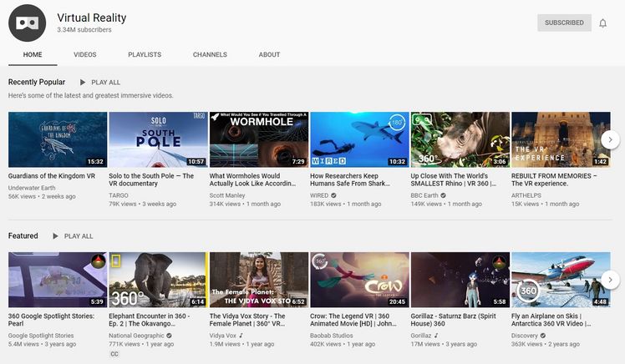Open the Discovery channel name link
Screen dimensions: 625x364
point(525,336)
